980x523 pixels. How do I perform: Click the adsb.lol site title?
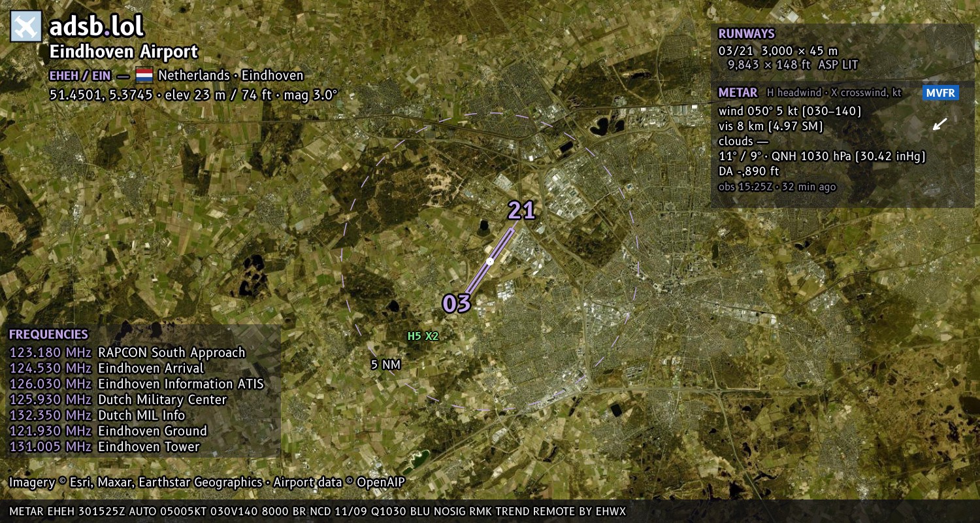[97, 27]
